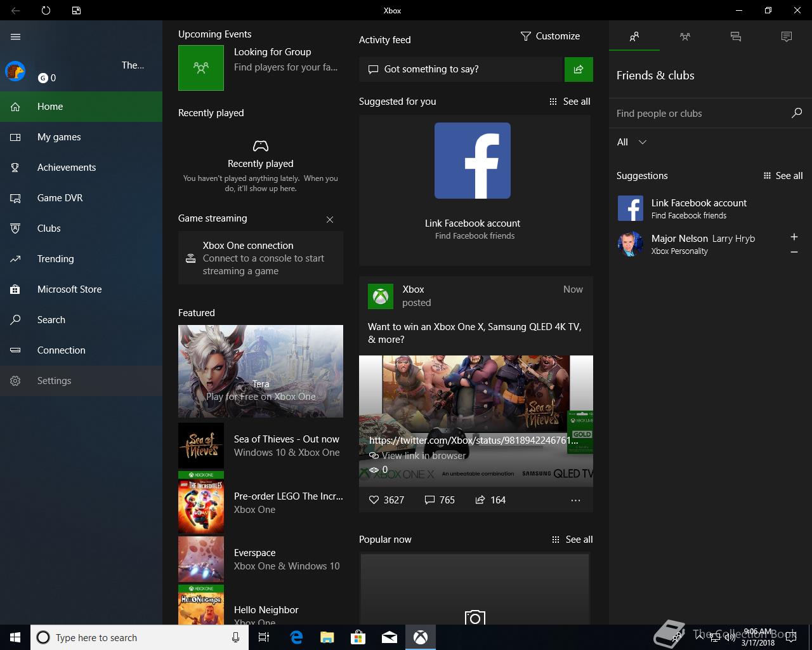Open the Trending section
The image size is (812, 650).
(81, 259)
